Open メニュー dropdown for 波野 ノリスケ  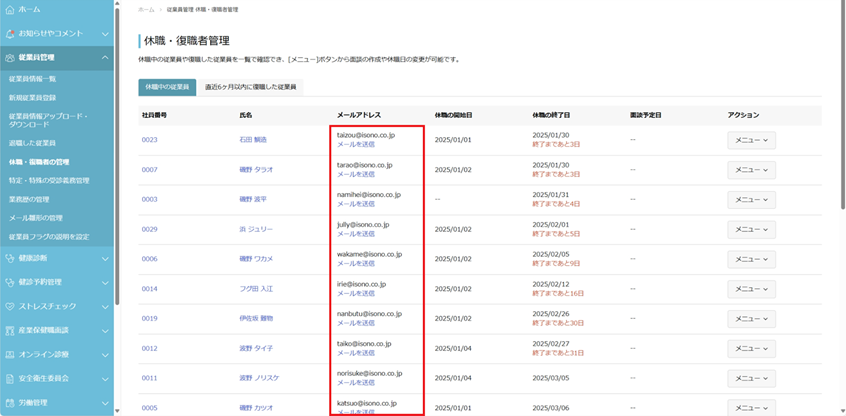(752, 378)
